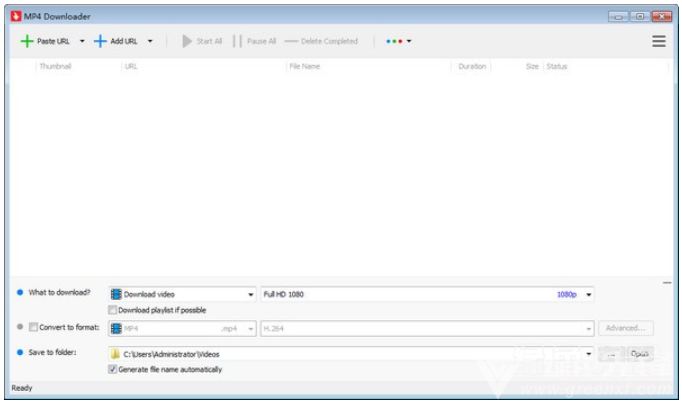Click the File Name column header
This screenshot has width=682, height=403.
304,66
